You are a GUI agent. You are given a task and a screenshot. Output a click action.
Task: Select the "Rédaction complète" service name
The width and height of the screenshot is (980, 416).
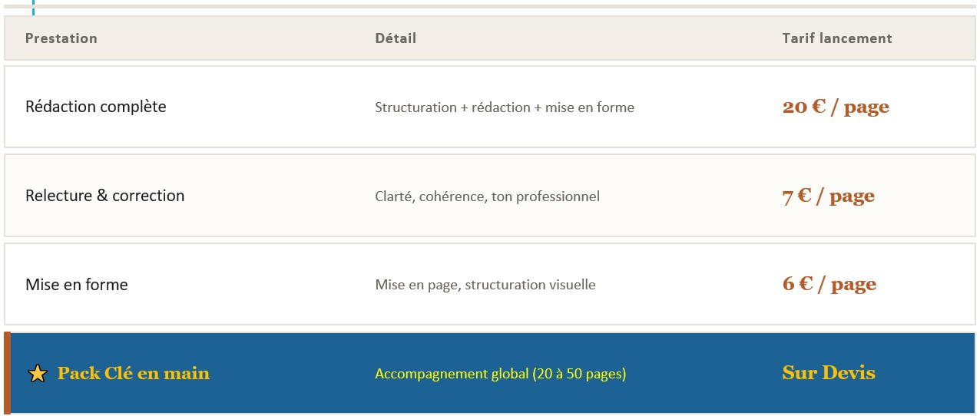click(x=95, y=107)
